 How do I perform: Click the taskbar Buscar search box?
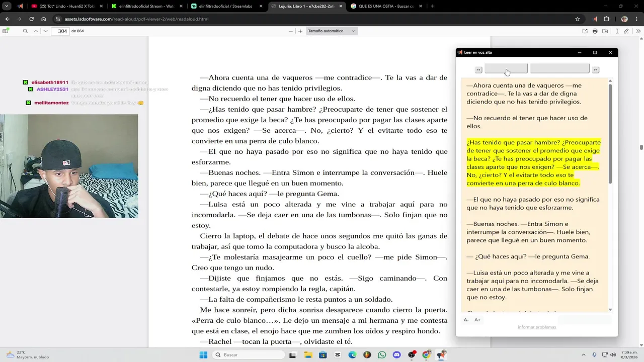[x=249, y=355]
